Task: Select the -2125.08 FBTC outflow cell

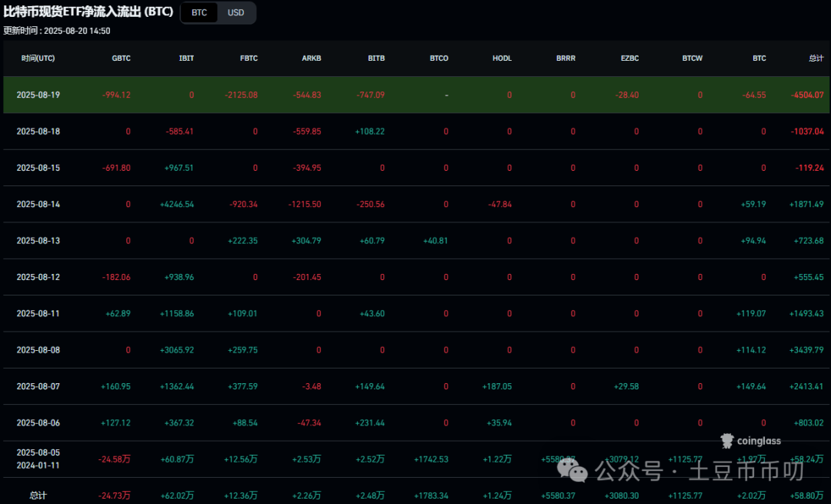Action: point(241,95)
